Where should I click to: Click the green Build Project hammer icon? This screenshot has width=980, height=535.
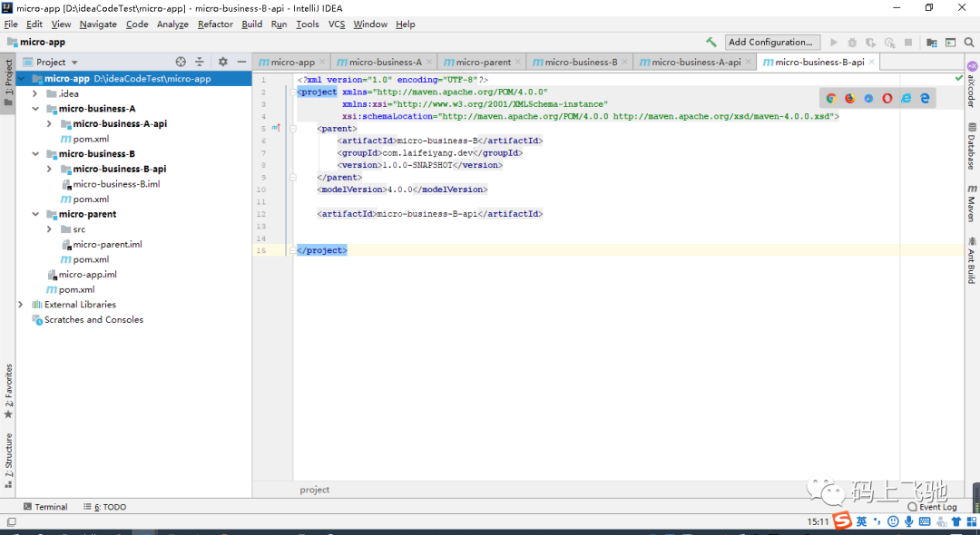coord(711,42)
